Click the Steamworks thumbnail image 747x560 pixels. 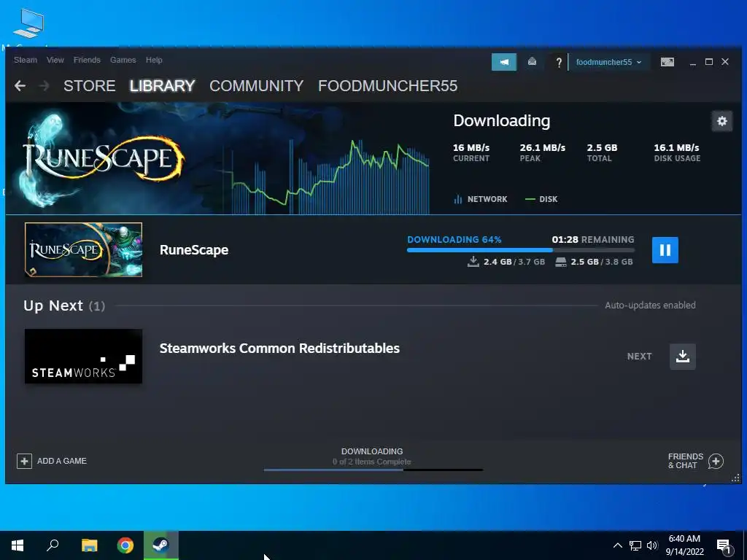(83, 356)
